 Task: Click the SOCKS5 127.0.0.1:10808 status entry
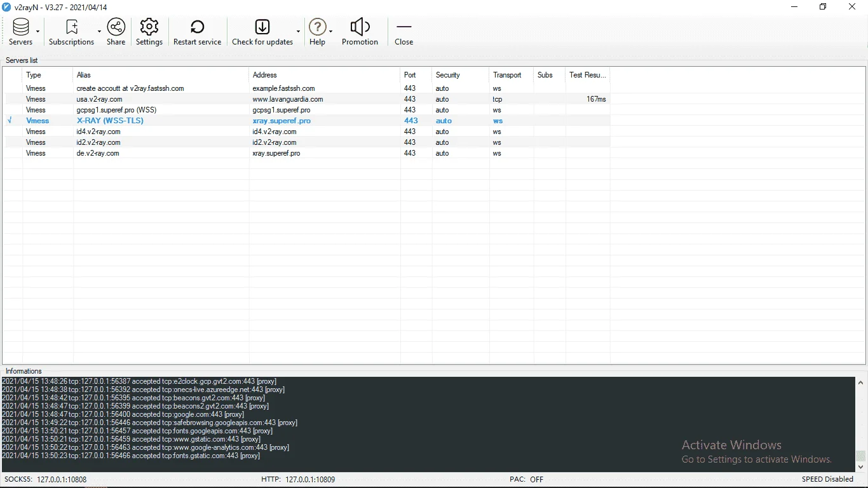point(45,480)
